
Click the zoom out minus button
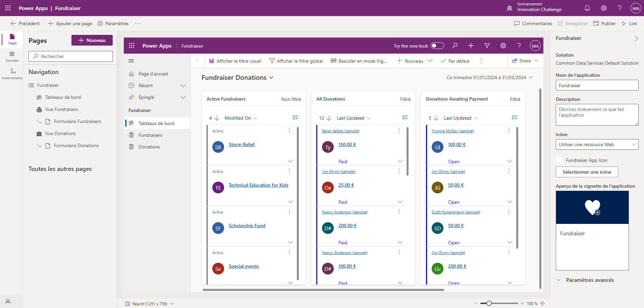(476, 303)
